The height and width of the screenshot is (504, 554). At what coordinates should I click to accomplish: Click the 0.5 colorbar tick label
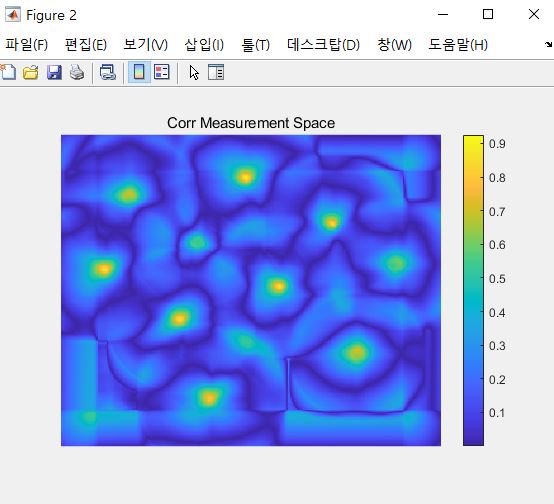tap(497, 279)
